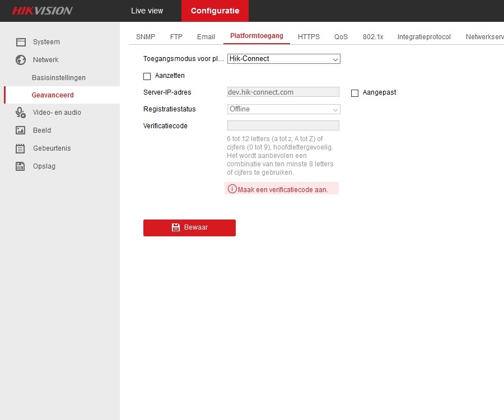Click the Beeld picture icon
Image resolution: width=504 pixels, height=420 pixels.
[21, 130]
